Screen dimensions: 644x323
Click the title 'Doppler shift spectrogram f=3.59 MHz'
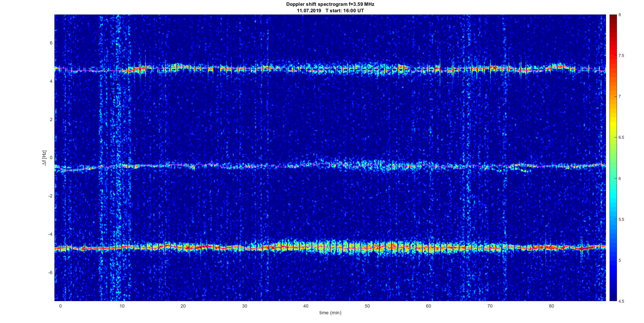[x=330, y=5]
